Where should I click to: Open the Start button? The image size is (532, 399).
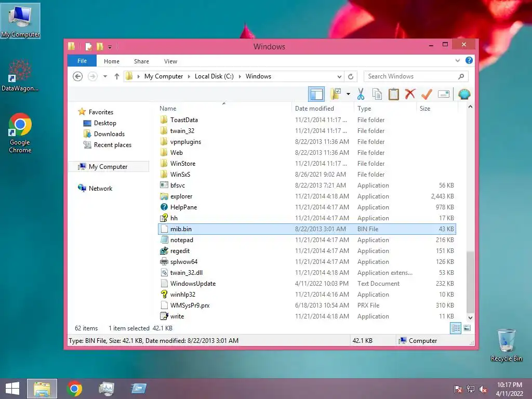(x=12, y=389)
